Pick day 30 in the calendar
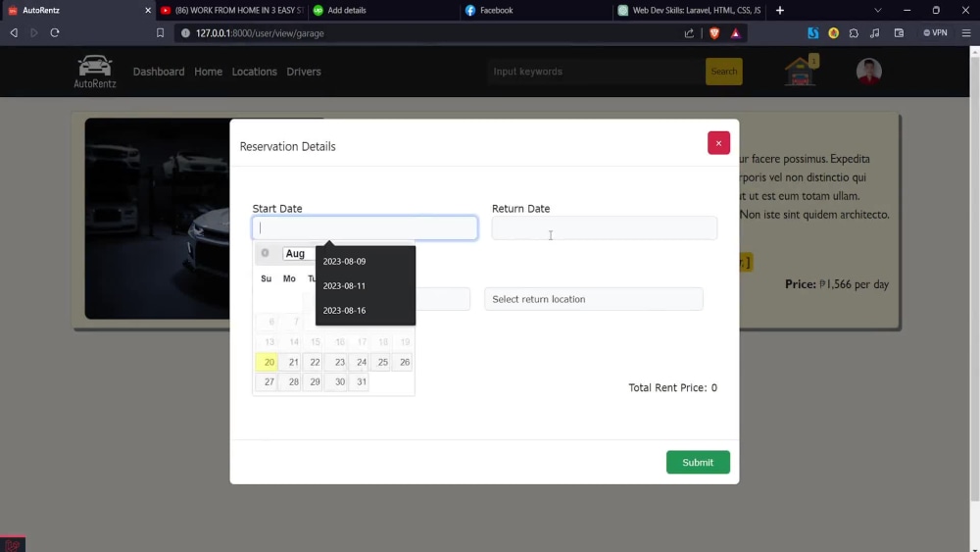 (337, 382)
